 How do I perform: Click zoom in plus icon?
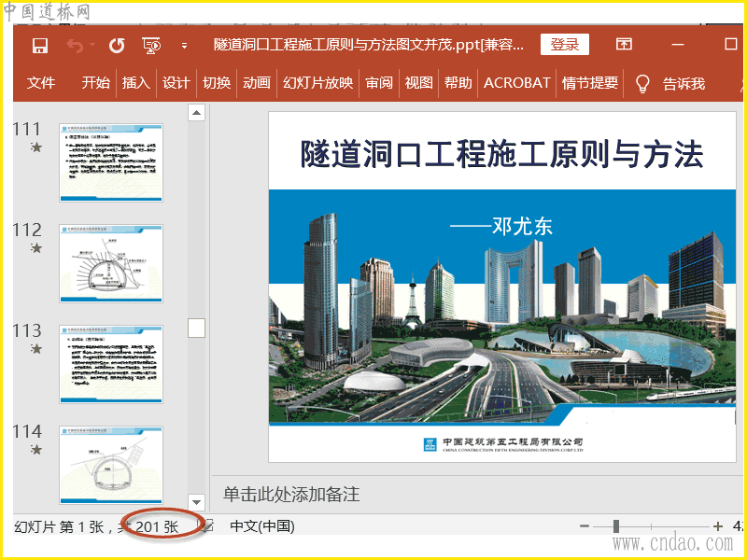click(x=718, y=526)
